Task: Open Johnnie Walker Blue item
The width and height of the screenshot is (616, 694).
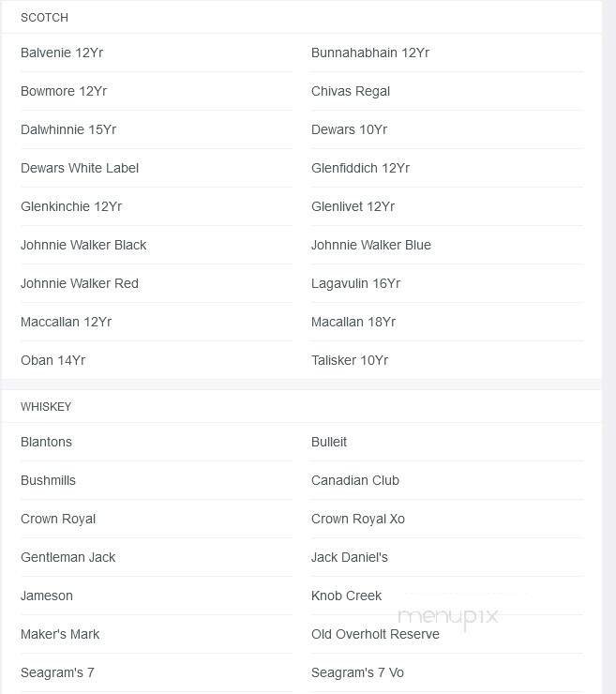Action: pyautogui.click(x=371, y=245)
